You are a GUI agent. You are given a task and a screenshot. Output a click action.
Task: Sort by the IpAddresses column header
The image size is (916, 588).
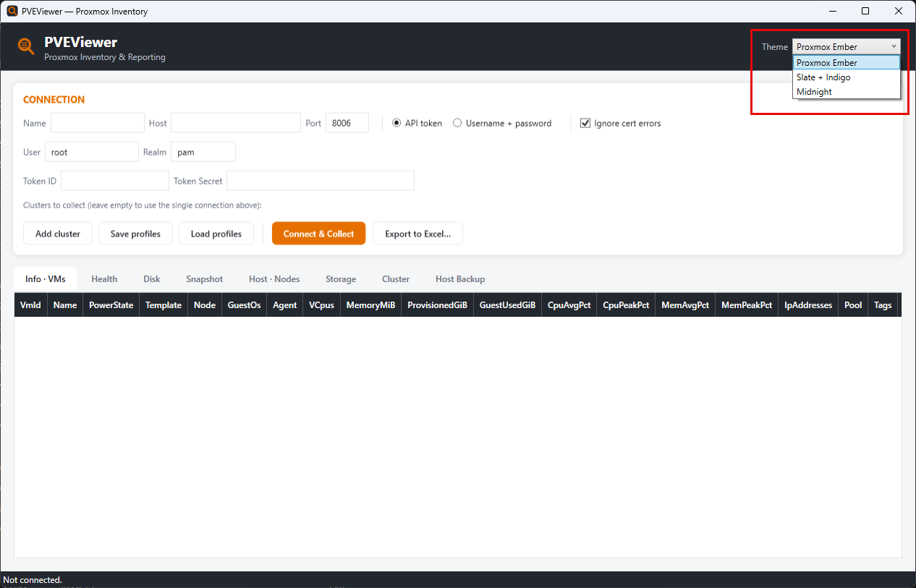pos(809,305)
